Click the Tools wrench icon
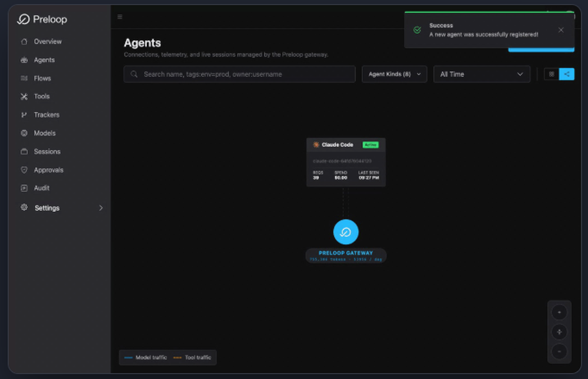588x379 pixels. pos(24,97)
